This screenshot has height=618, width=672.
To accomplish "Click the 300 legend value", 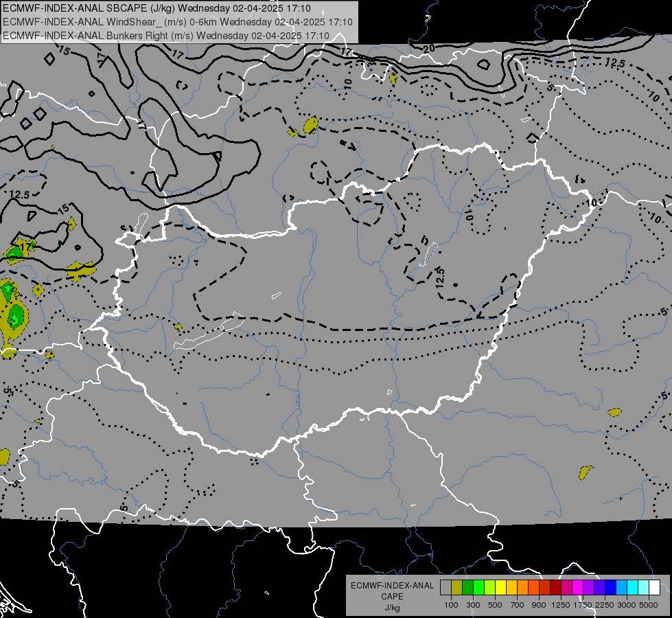I will tap(473, 605).
